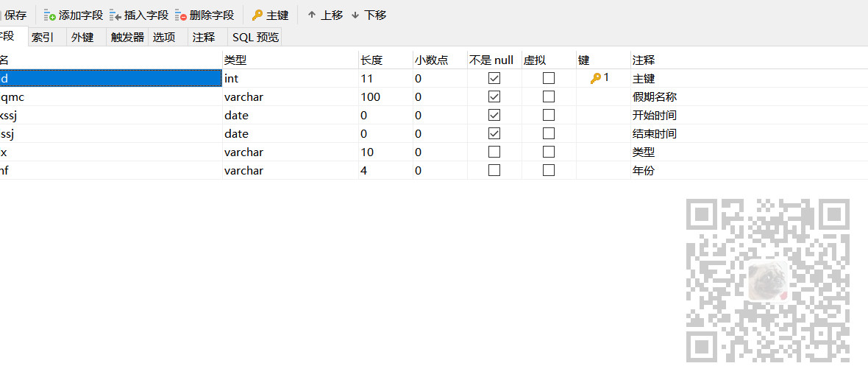This screenshot has width=868, height=380.
Task: Select date type cell for 结束时间 row
Action: [x=290, y=133]
